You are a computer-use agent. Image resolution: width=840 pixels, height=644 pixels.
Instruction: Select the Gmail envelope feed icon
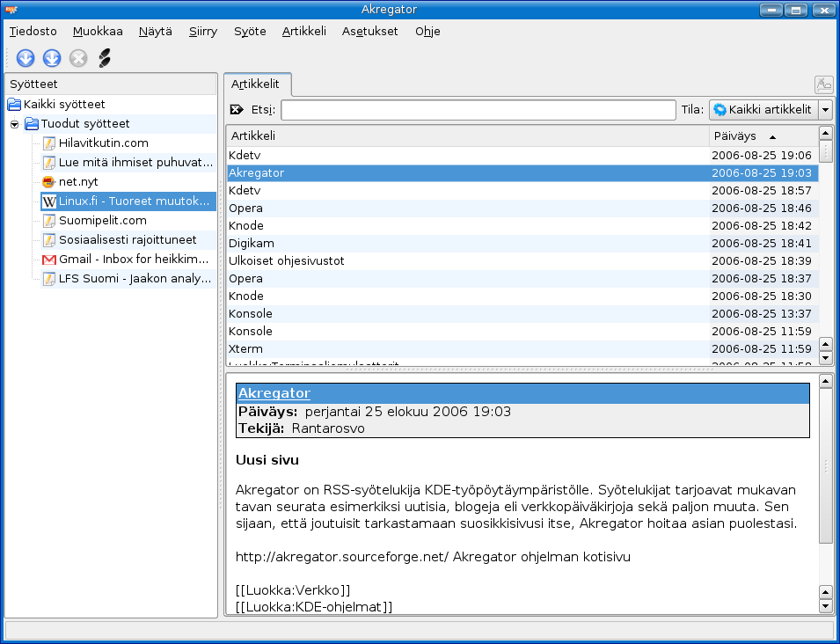(49, 260)
